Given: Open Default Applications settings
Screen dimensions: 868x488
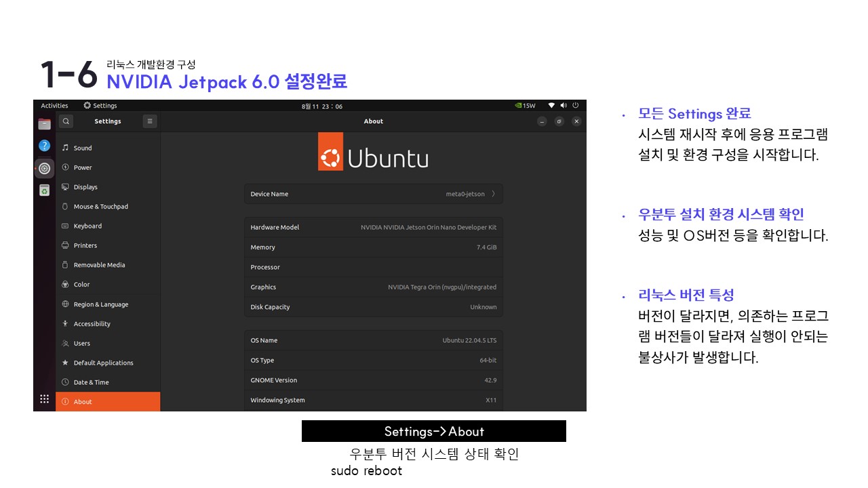Looking at the screenshot, I should 108,363.
